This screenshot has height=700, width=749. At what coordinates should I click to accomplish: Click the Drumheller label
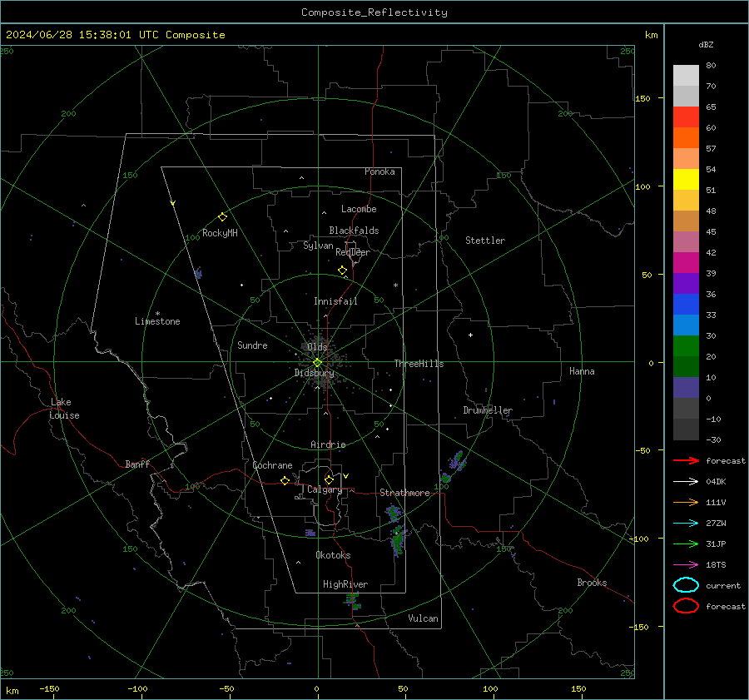488,410
